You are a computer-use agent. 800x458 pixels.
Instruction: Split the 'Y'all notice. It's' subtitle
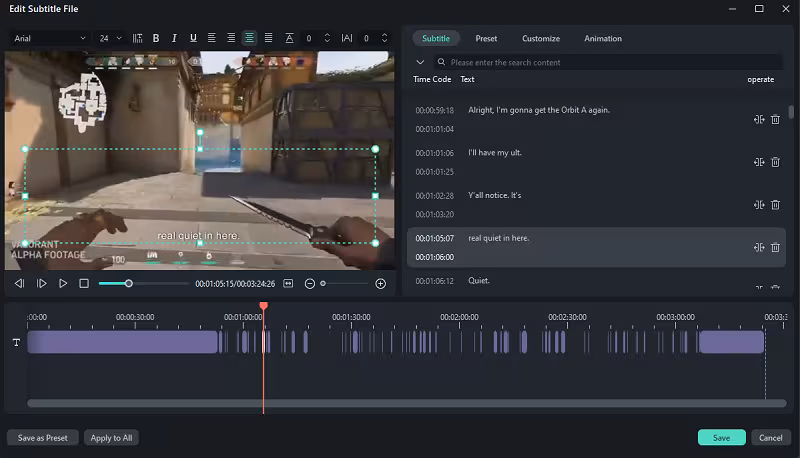click(759, 205)
